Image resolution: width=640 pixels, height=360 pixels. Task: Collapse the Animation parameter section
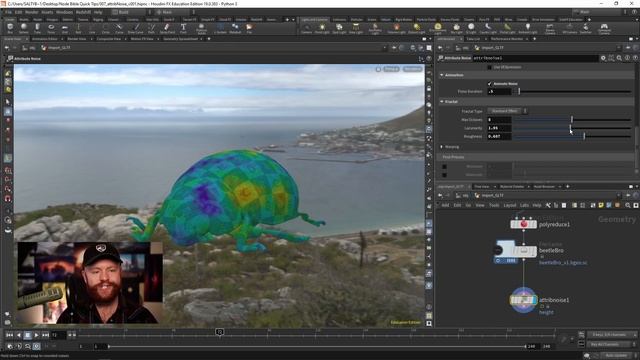[x=442, y=75]
